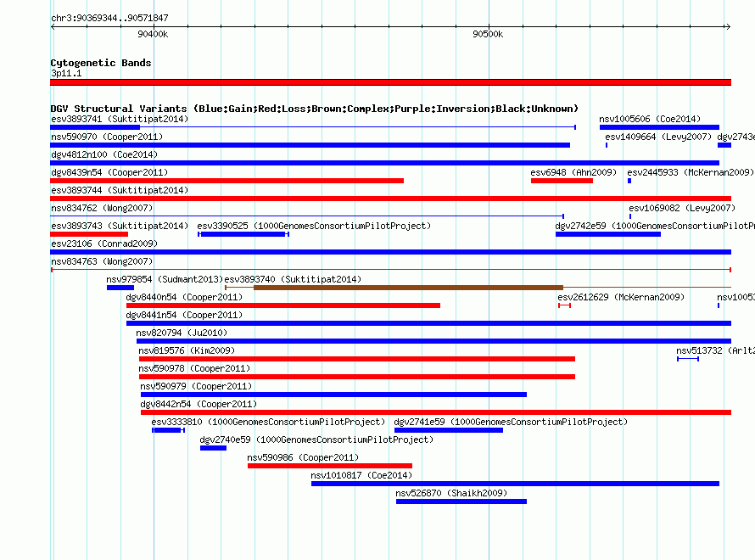This screenshot has height=560, width=755.
Task: Click nsv834762 (Wong2007) label
Action: point(102,208)
